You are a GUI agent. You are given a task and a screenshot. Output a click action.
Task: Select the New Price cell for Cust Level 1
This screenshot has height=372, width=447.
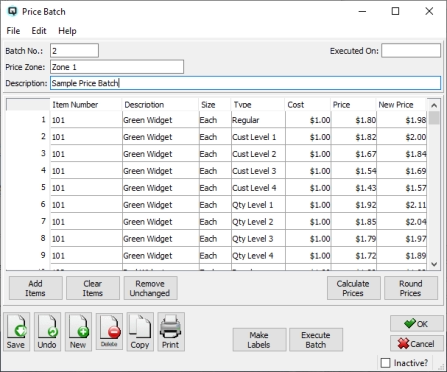[x=402, y=137]
